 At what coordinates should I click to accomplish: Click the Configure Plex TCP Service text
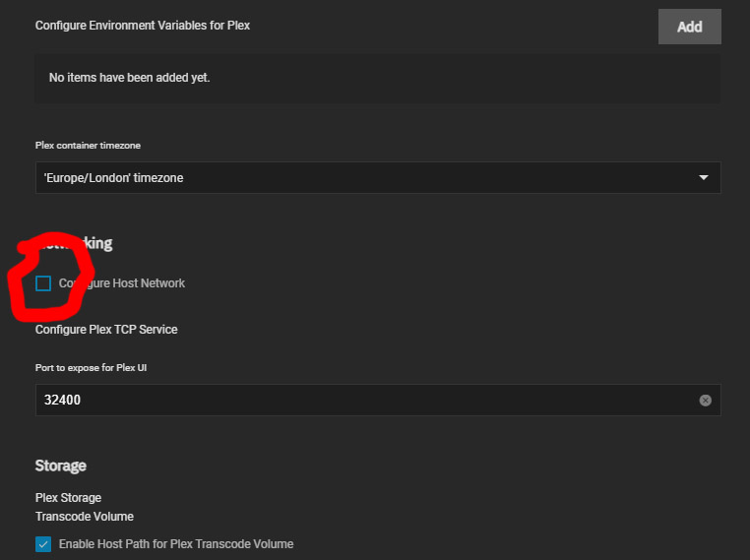click(106, 330)
